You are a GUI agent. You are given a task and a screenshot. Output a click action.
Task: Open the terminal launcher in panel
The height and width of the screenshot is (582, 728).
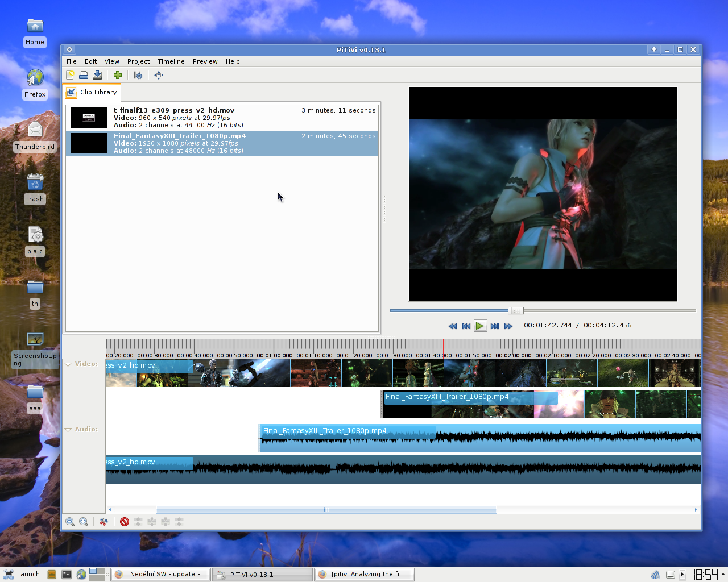point(67,574)
